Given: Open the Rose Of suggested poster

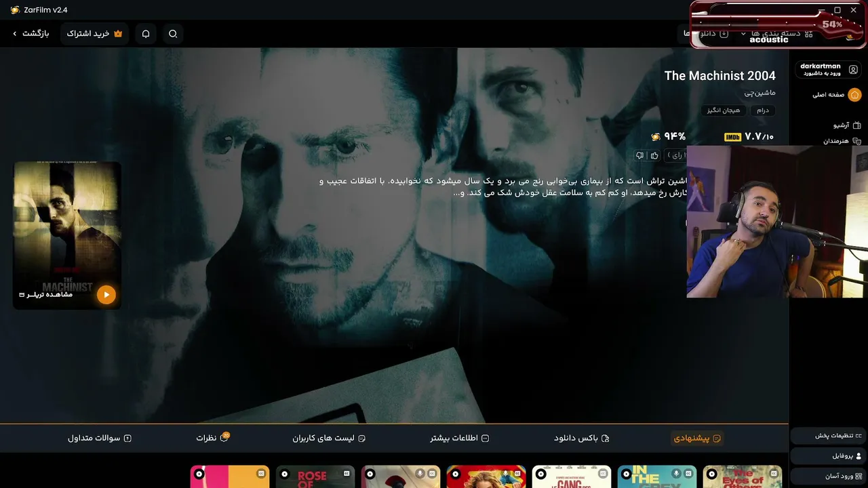Looking at the screenshot, I should [315, 477].
